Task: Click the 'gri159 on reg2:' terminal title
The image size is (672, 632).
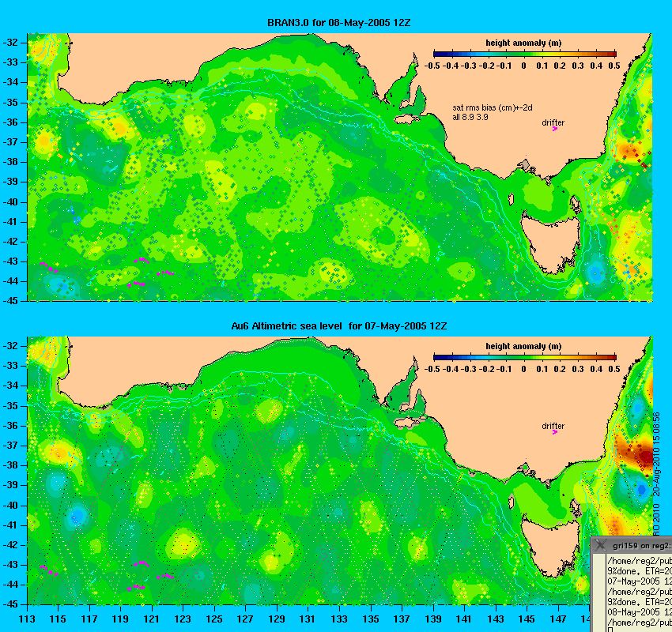Action: point(641,546)
